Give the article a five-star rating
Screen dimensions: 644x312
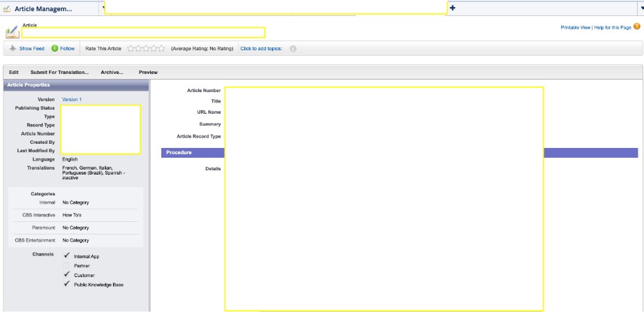pos(162,49)
